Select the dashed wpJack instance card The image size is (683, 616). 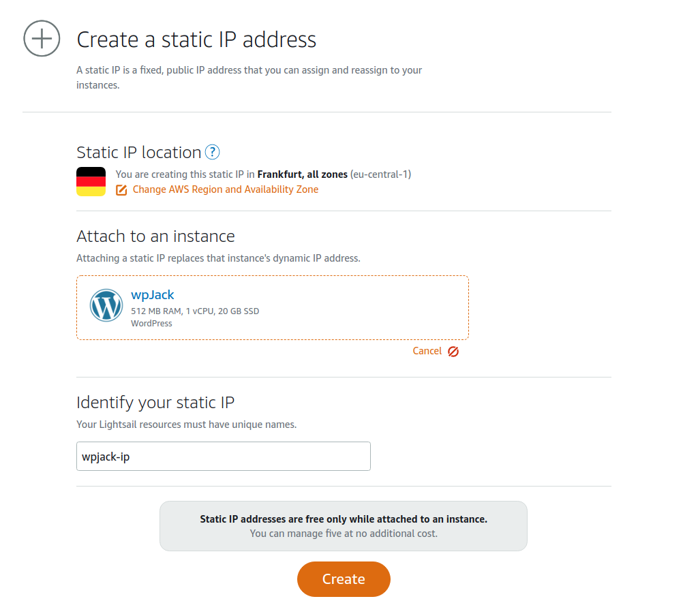(x=273, y=307)
